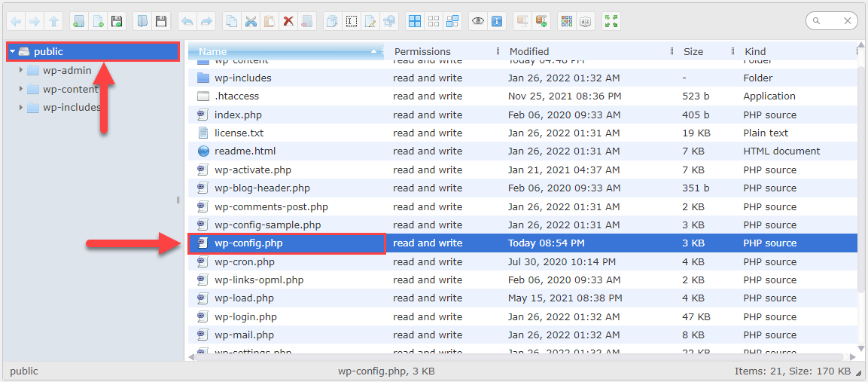Create archive from selected files icon
Viewport: 868px width, 382px height.
pos(541,21)
